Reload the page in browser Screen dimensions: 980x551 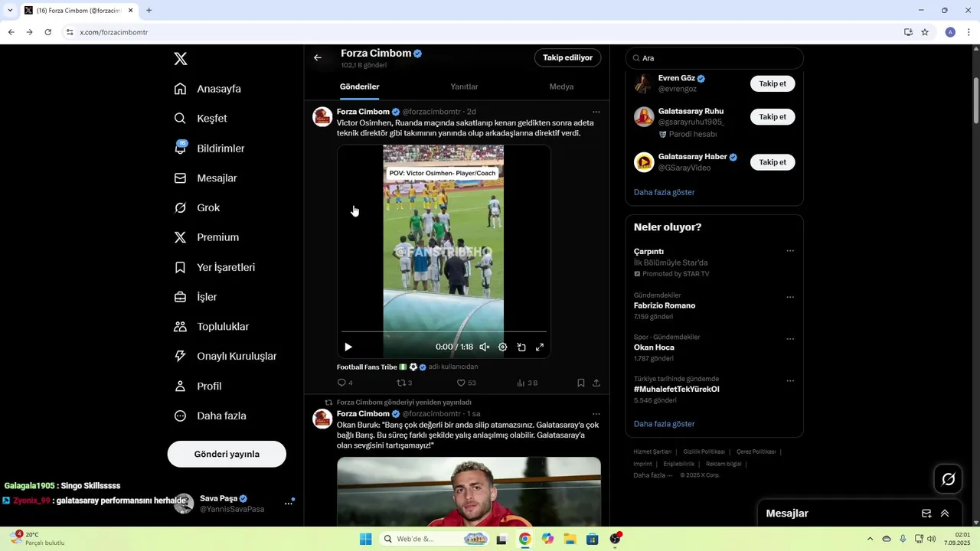pyautogui.click(x=47, y=32)
